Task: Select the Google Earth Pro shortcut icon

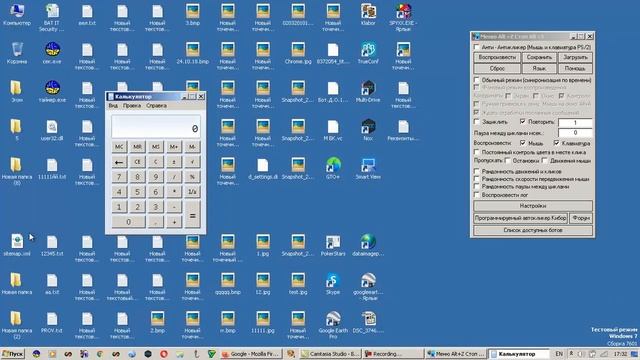Action: click(333, 325)
